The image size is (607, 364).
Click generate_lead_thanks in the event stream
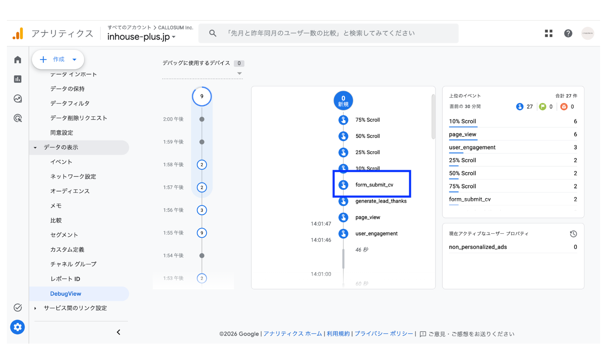tap(381, 201)
